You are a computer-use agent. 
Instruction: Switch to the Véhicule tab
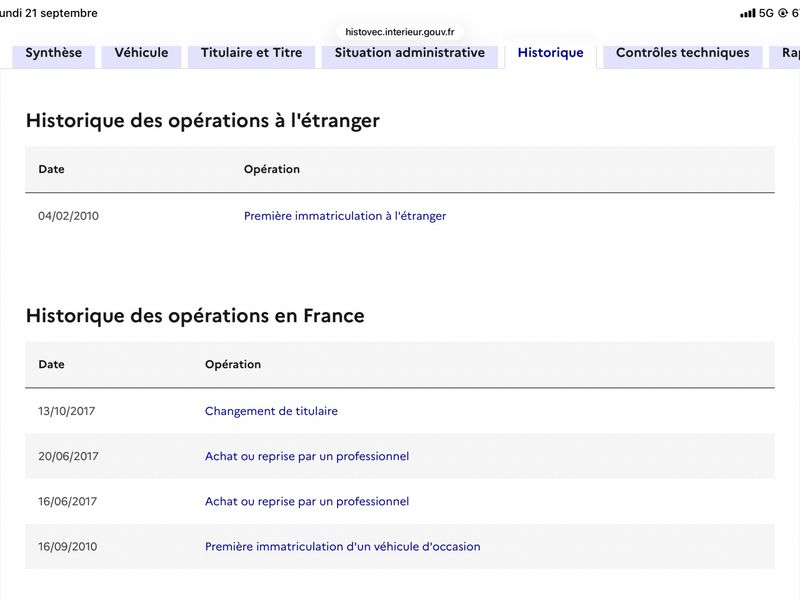click(141, 55)
